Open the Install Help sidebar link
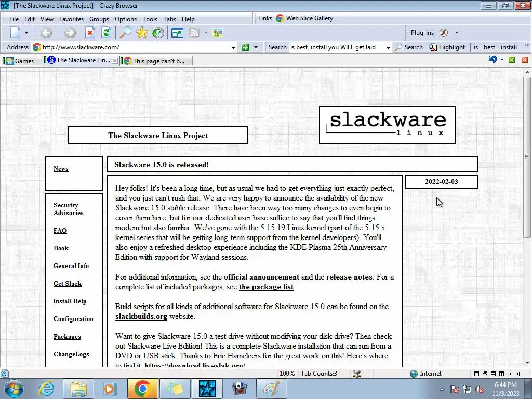This screenshot has height=399, width=532. pyautogui.click(x=70, y=301)
